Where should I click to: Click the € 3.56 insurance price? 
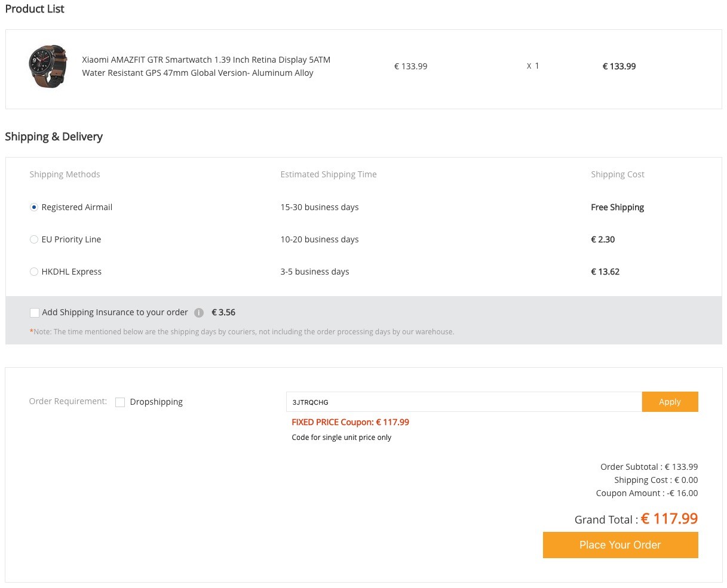click(x=223, y=312)
